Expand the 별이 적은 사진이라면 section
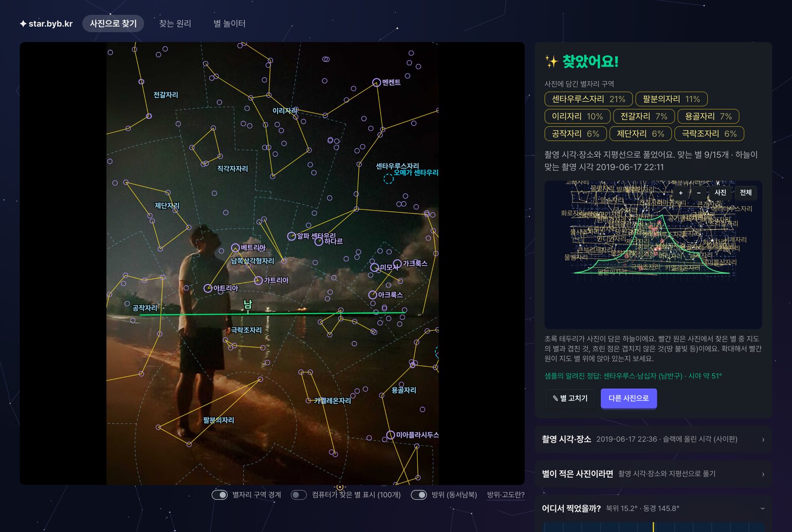792x532 pixels. pos(653,474)
